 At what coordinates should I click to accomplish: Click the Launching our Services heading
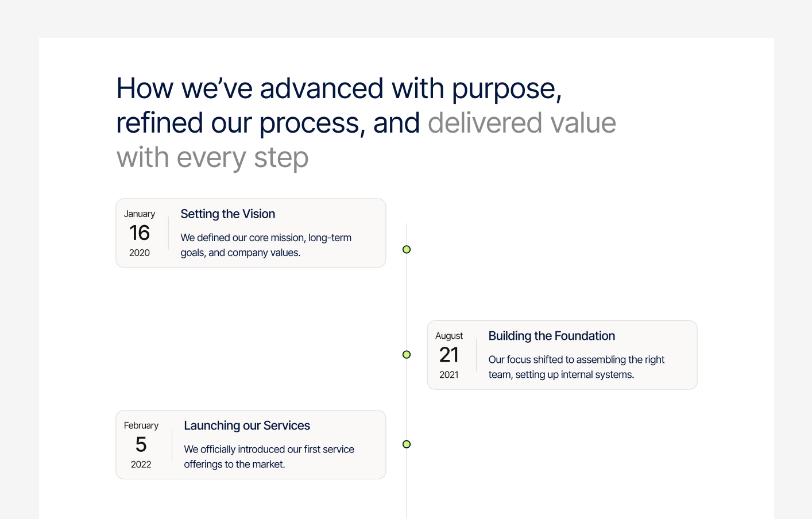click(247, 425)
